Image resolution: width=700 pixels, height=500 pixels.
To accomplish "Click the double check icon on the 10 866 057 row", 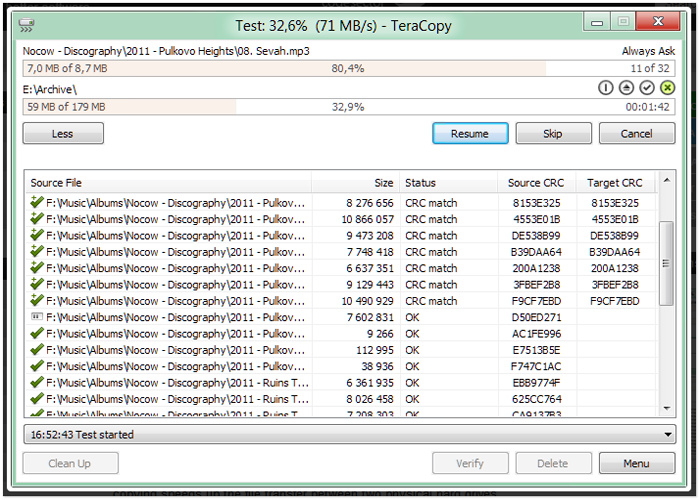I will tap(37, 218).
